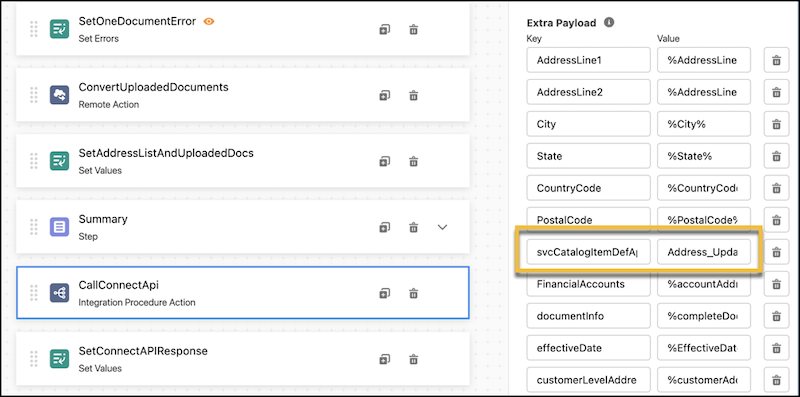Select the ConvertUploadedDocuments element name

[154, 87]
